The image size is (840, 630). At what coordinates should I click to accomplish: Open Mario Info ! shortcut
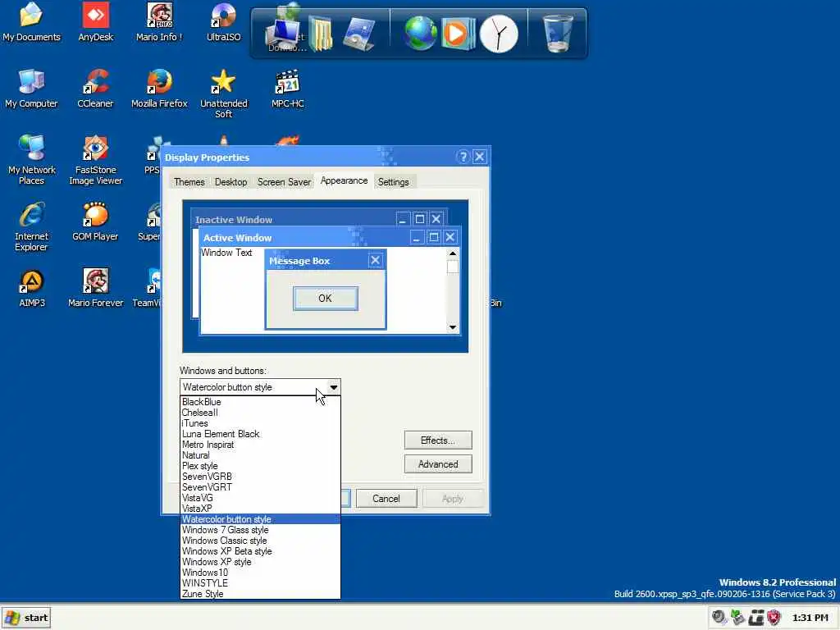tap(159, 22)
